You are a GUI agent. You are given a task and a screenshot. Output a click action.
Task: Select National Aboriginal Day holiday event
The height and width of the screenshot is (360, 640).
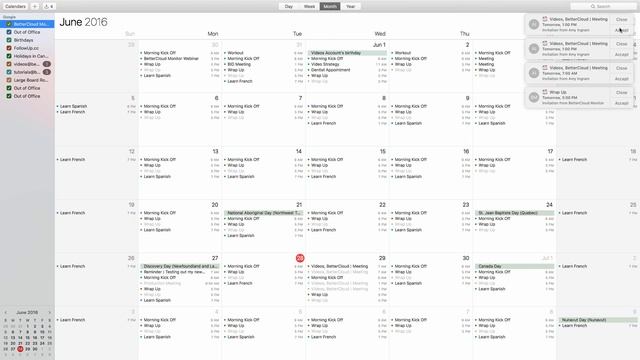[x=263, y=213]
